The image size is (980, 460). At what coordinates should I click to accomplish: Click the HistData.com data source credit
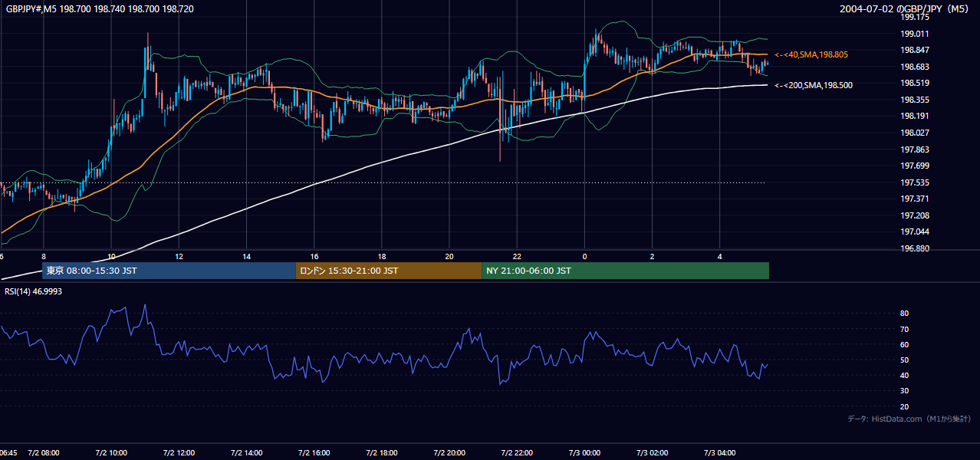point(909,419)
